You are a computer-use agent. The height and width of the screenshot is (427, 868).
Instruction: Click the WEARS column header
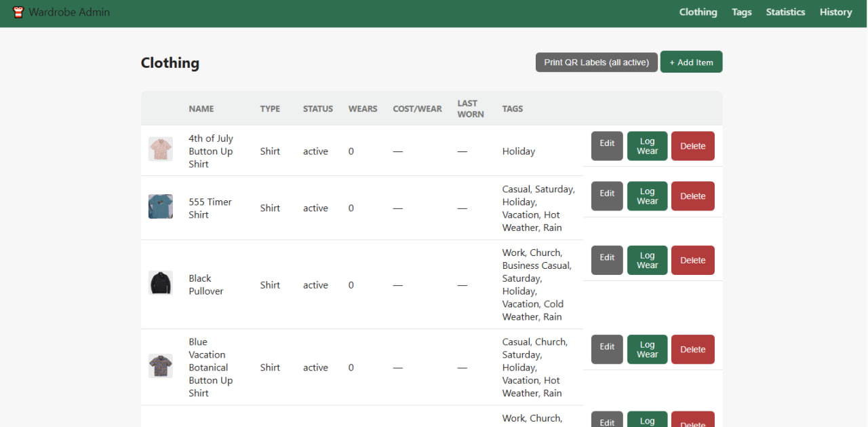click(x=363, y=109)
